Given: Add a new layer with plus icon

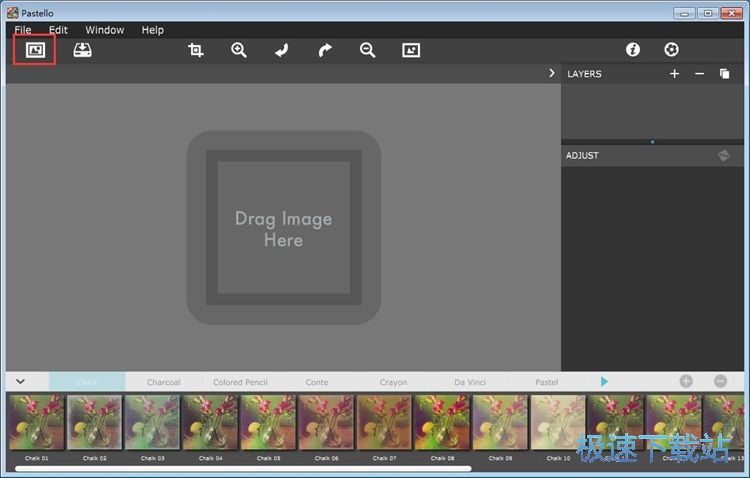Looking at the screenshot, I should pos(674,74).
